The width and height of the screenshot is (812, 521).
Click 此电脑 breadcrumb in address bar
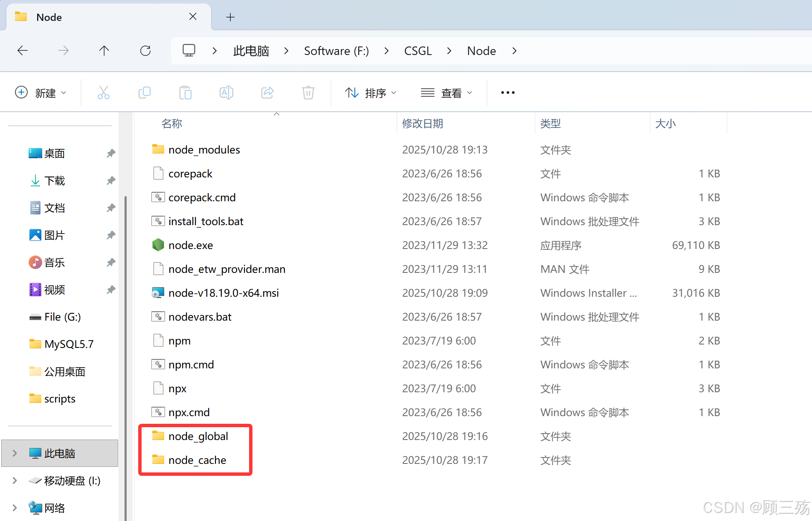pyautogui.click(x=251, y=51)
